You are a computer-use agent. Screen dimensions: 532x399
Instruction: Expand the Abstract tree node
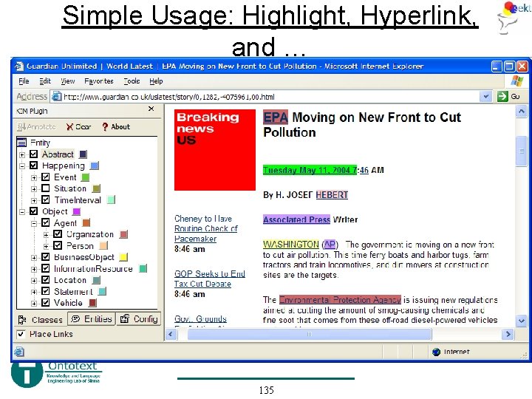22,155
